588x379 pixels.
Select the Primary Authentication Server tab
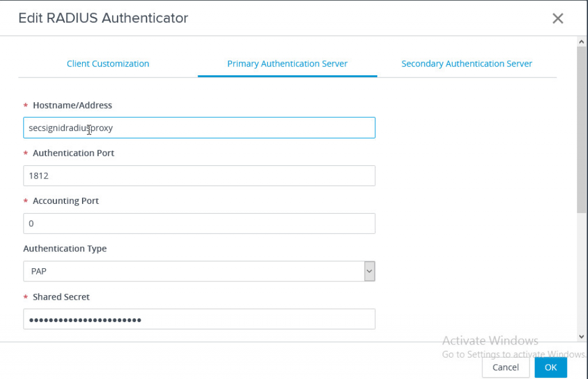(287, 64)
